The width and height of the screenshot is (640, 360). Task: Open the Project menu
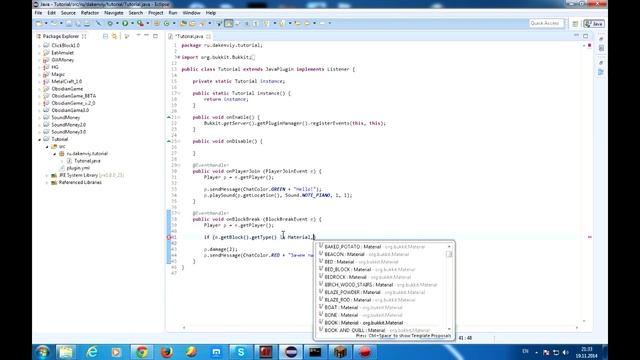coord(156,13)
